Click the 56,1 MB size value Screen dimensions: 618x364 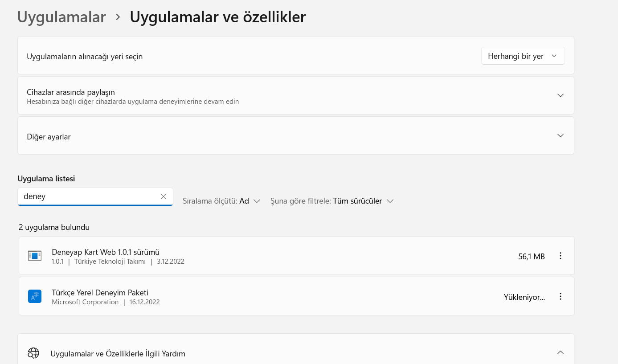532,256
